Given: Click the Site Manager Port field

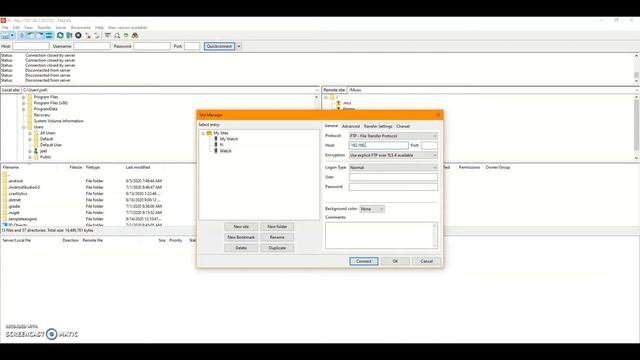Looking at the screenshot, I should tap(429, 145).
